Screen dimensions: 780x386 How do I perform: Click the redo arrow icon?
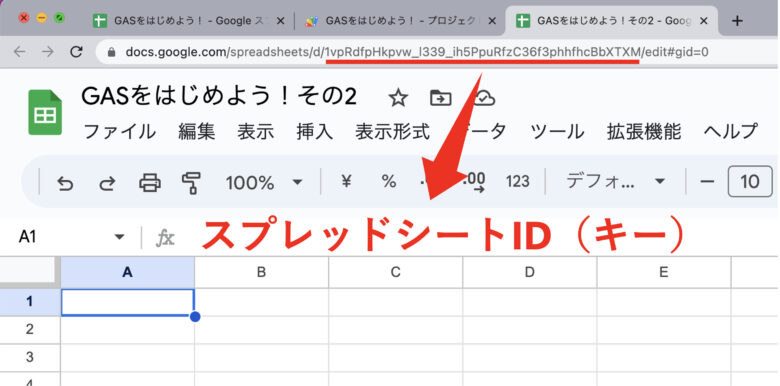(x=107, y=183)
